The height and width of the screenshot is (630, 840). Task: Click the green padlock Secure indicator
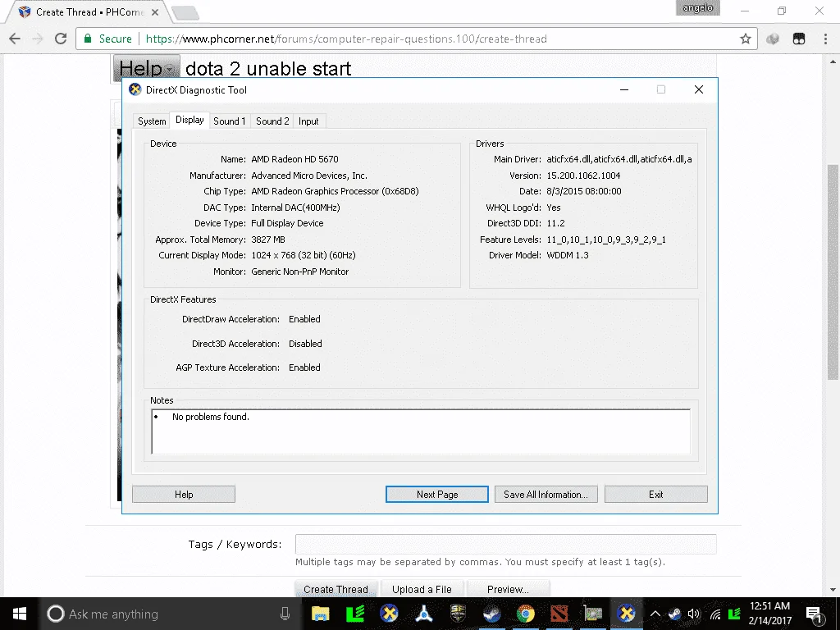(x=107, y=39)
